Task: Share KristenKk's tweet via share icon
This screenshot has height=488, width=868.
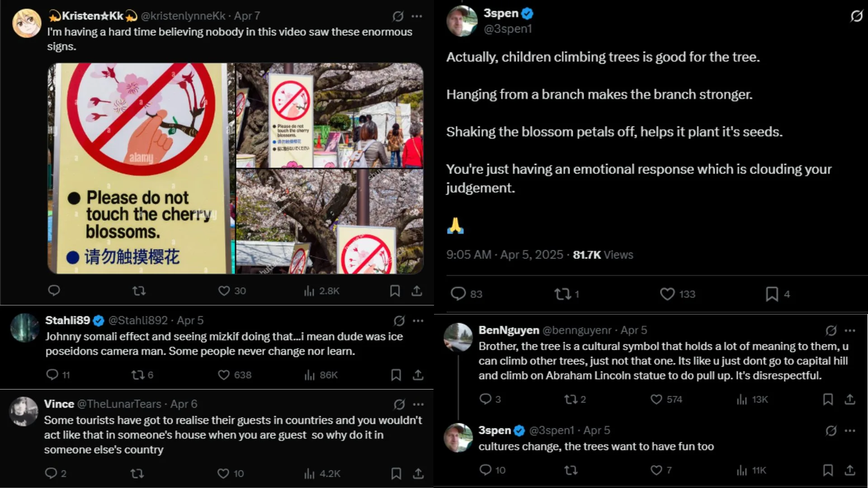Action: [417, 291]
